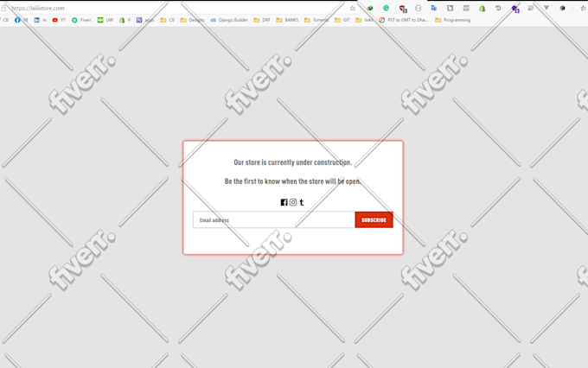The height and width of the screenshot is (368, 588).
Task: Open the Facebook FB bookmark
Action: [x=21, y=20]
